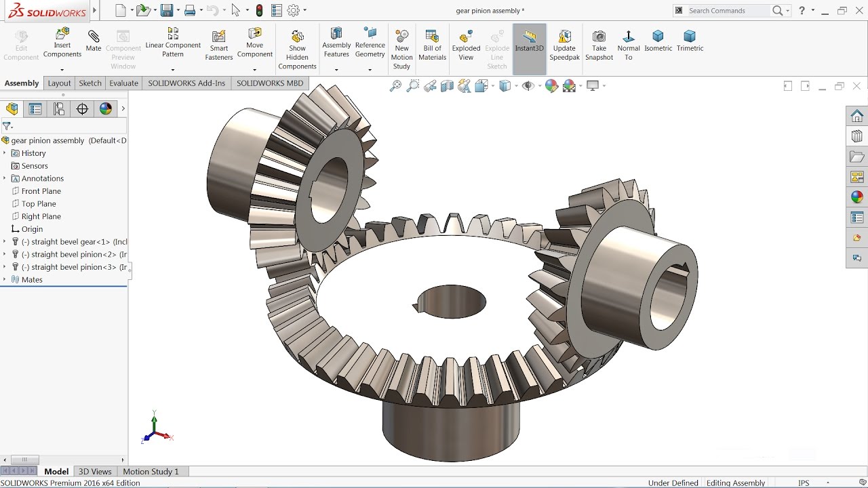This screenshot has width=868, height=488.
Task: Select the Mate tool
Action: tap(94, 41)
